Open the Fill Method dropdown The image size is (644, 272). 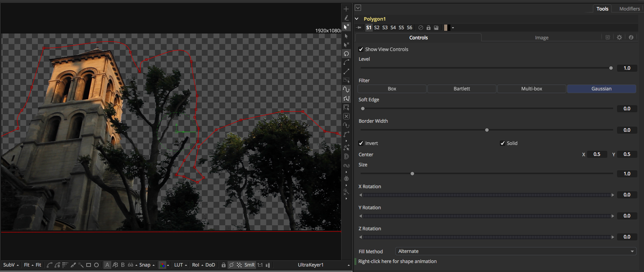516,251
